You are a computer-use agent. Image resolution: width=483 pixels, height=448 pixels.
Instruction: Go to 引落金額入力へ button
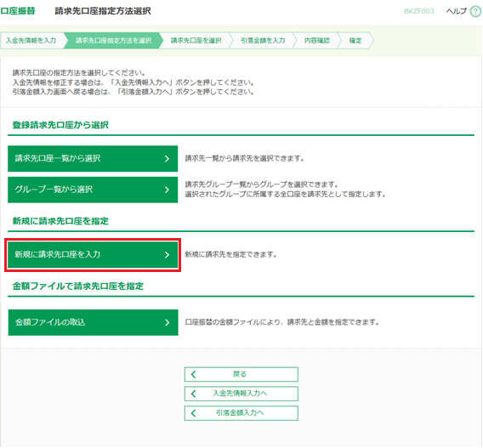[241, 413]
